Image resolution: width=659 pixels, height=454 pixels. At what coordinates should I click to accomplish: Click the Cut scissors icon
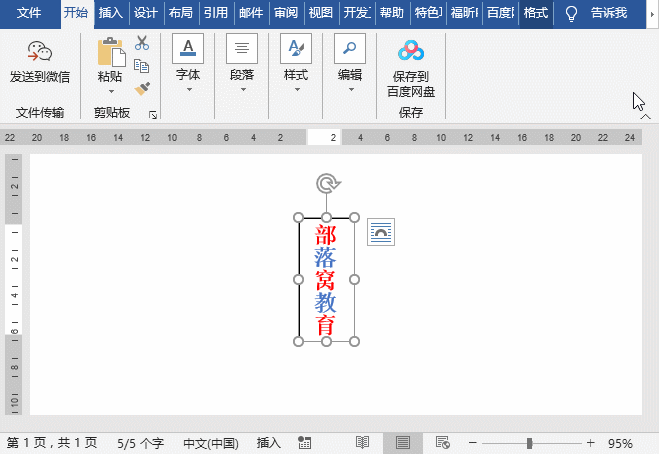(x=142, y=43)
